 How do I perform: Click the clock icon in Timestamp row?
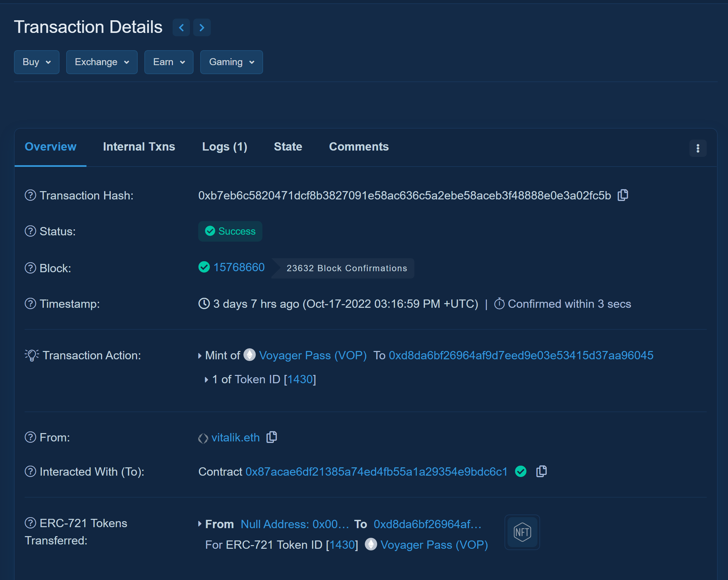pos(204,303)
